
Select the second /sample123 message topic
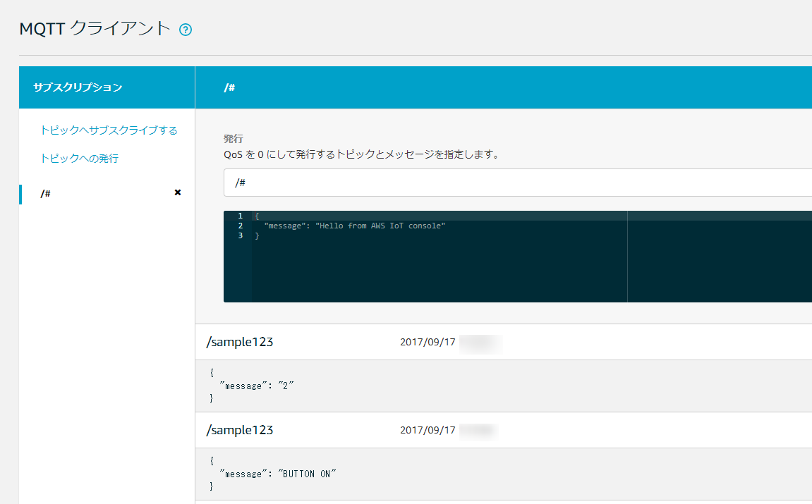coord(240,430)
